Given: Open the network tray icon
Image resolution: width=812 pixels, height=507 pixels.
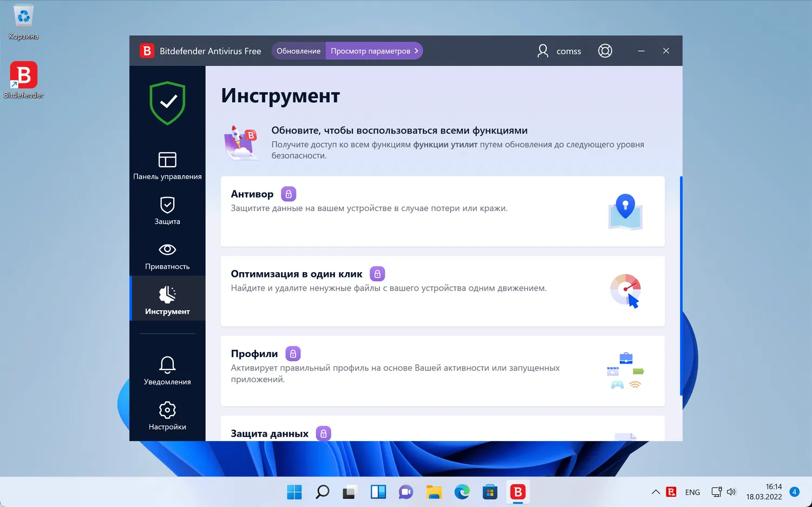Looking at the screenshot, I should (716, 492).
